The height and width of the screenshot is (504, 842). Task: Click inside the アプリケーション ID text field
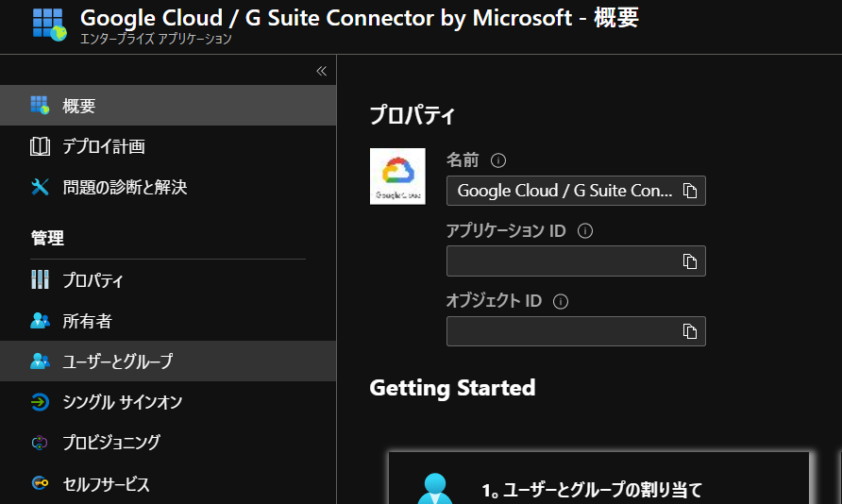click(562, 261)
